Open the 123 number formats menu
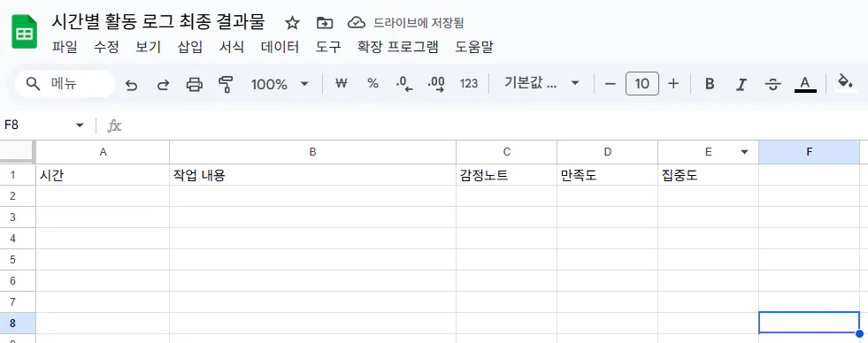Image resolution: width=868 pixels, height=343 pixels. click(468, 83)
